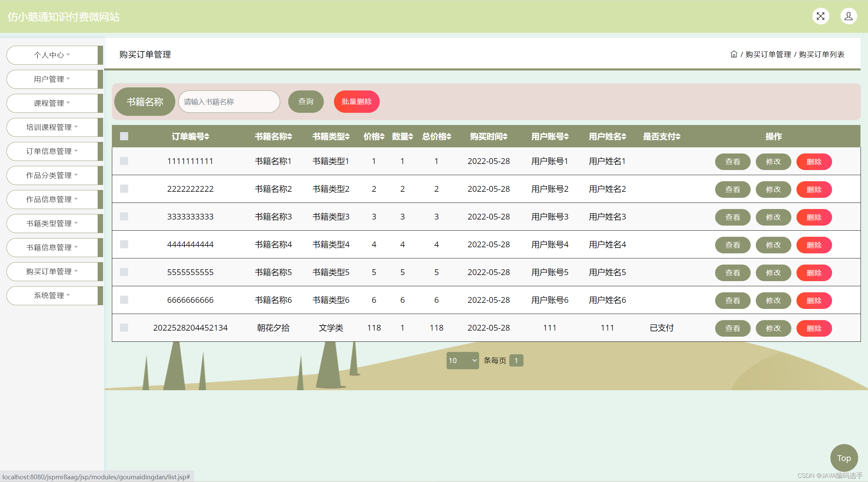Delete the 朝花夕拾 order
This screenshot has width=868, height=482.
[814, 328]
